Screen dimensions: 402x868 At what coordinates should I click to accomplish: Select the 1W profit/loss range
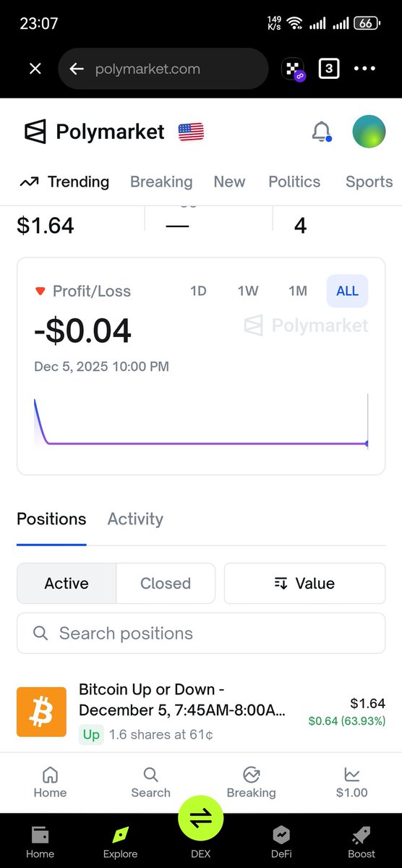tap(248, 291)
